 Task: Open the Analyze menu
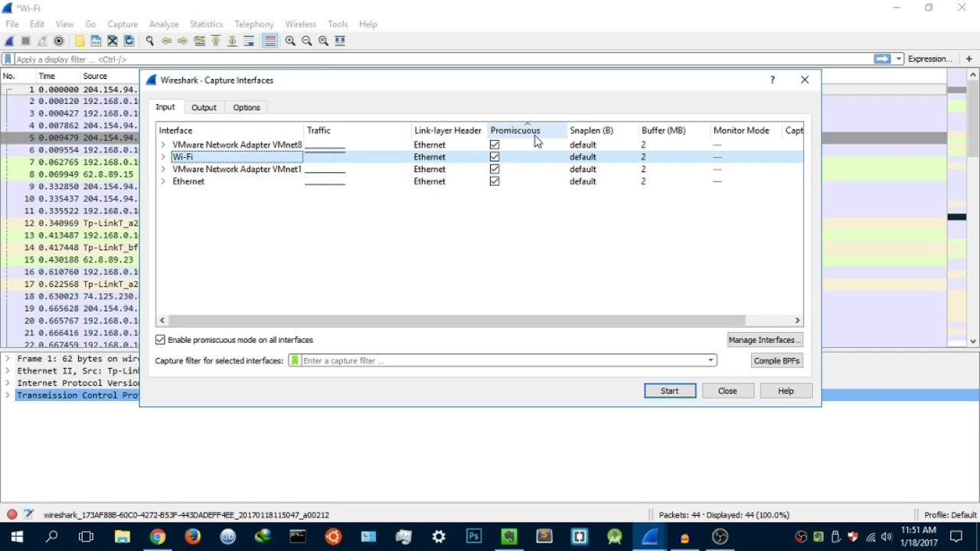pyautogui.click(x=164, y=24)
